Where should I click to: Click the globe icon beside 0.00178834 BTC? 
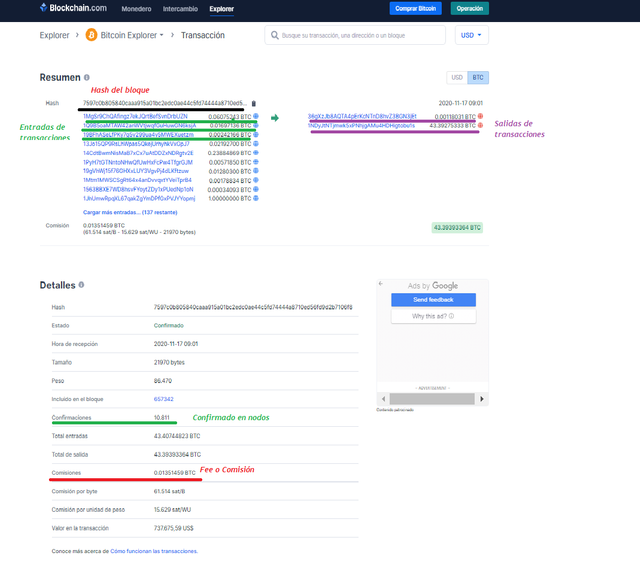click(256, 180)
